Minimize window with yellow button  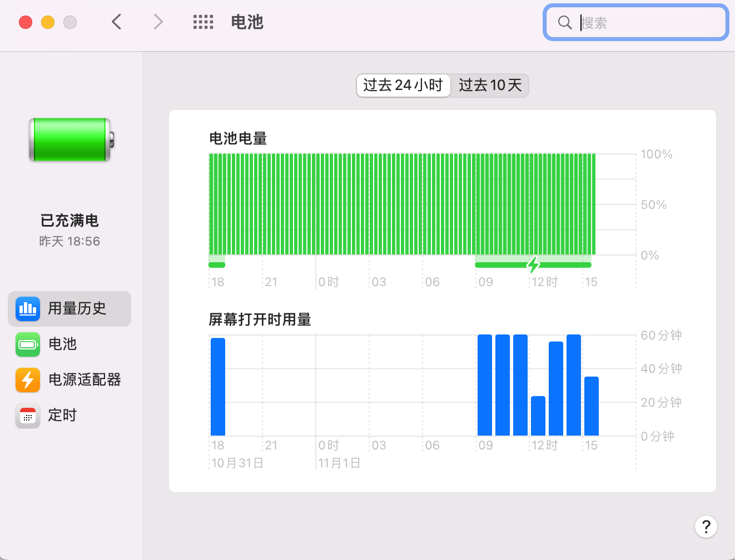click(48, 22)
